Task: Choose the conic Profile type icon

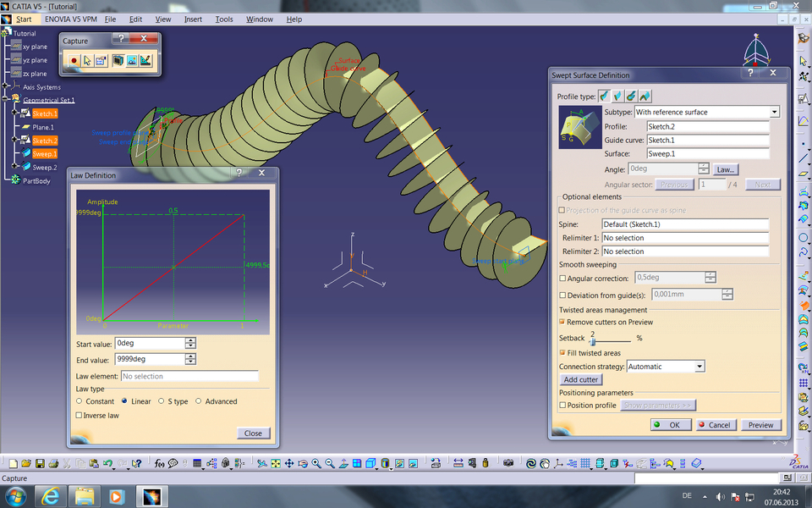Action: point(643,96)
